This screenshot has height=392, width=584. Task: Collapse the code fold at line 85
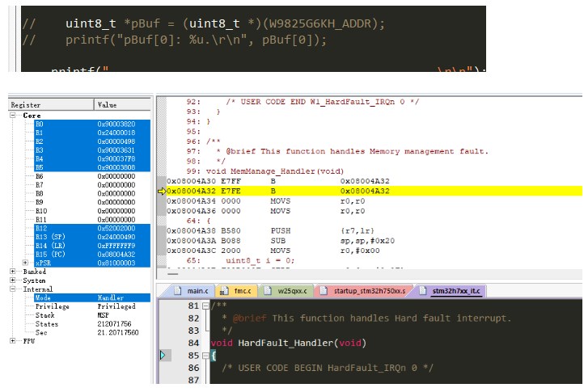pyautogui.click(x=205, y=356)
